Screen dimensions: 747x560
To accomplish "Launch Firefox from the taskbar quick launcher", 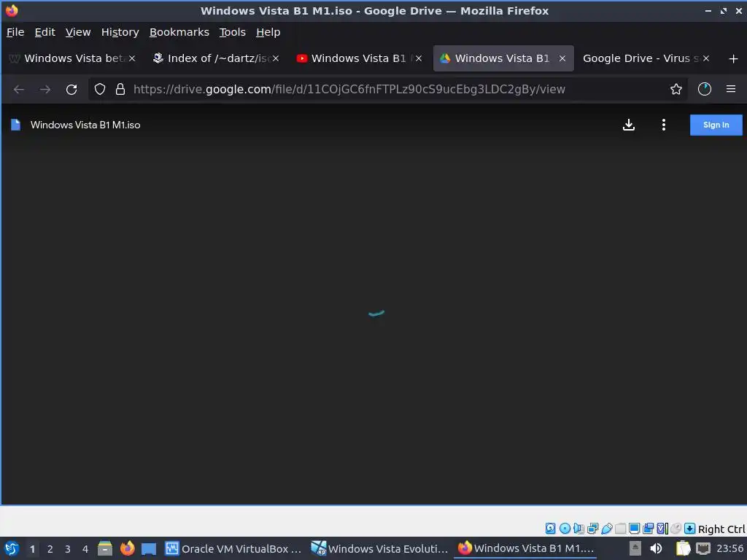I will (x=127, y=548).
